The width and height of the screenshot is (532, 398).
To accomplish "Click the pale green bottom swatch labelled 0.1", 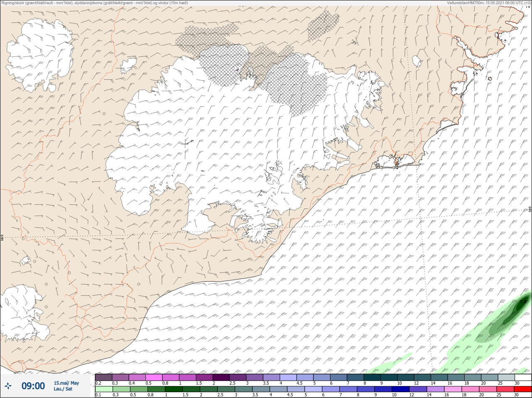I will (103, 389).
